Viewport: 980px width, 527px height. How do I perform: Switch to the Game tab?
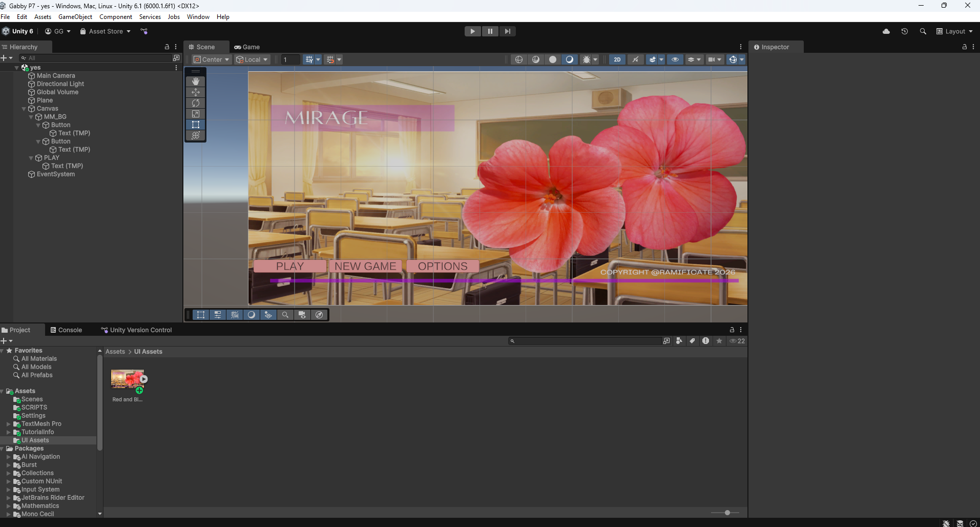pos(247,47)
